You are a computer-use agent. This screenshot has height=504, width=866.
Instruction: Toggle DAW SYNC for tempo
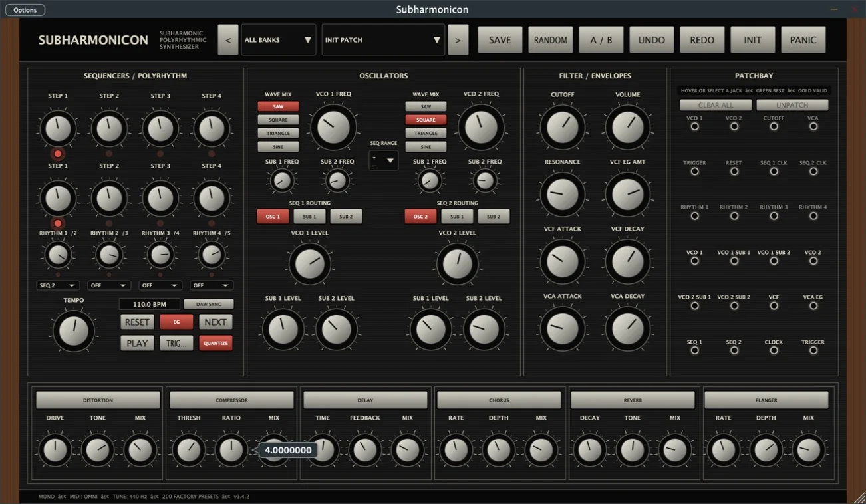coord(208,304)
